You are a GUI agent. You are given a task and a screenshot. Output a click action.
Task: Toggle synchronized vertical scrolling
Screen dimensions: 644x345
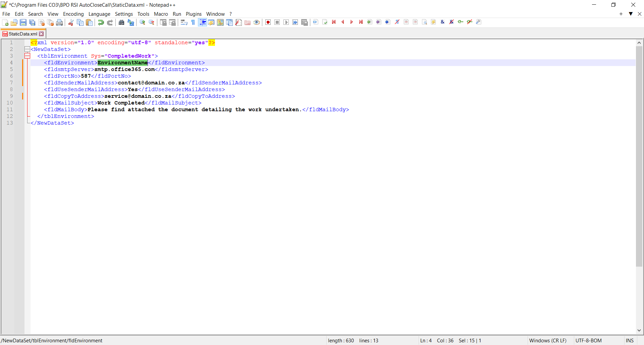pyautogui.click(x=163, y=22)
